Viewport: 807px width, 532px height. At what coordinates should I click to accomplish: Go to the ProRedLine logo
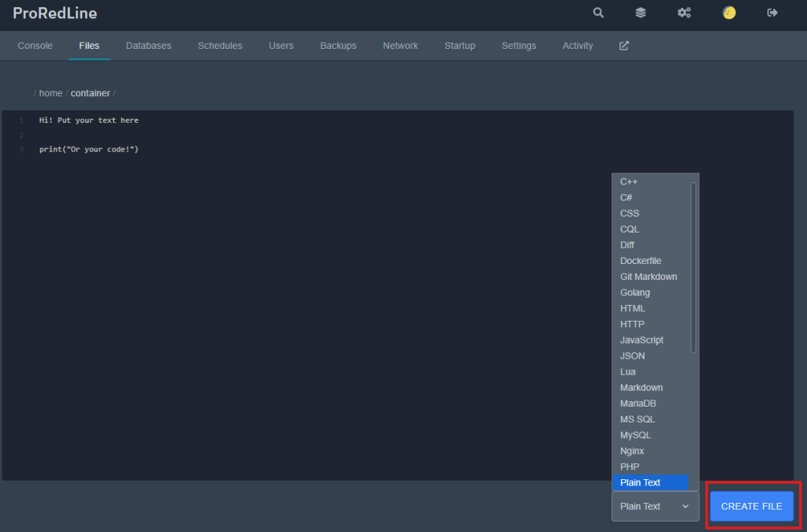54,13
